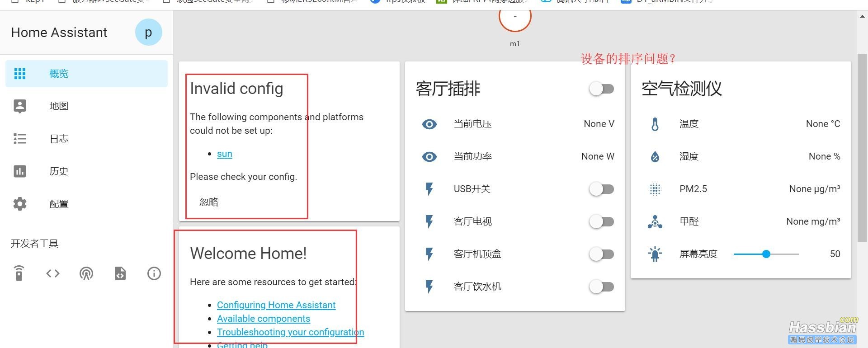868x348 pixels.
Task: Click the 客厅电视 flash icon
Action: (x=429, y=222)
